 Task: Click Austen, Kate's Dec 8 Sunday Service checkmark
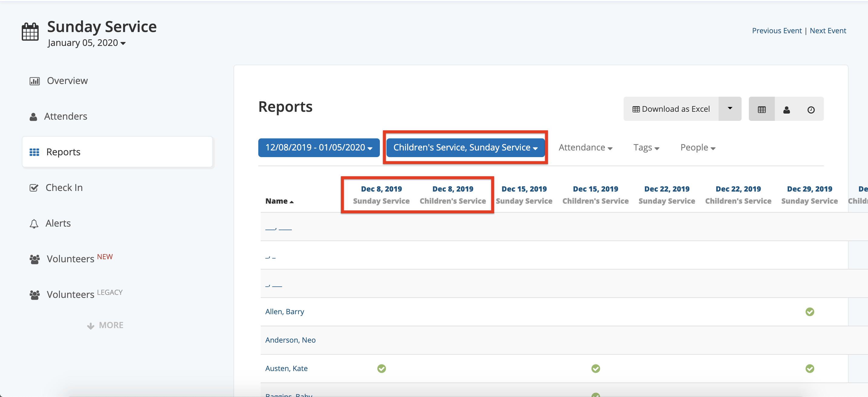(381, 368)
